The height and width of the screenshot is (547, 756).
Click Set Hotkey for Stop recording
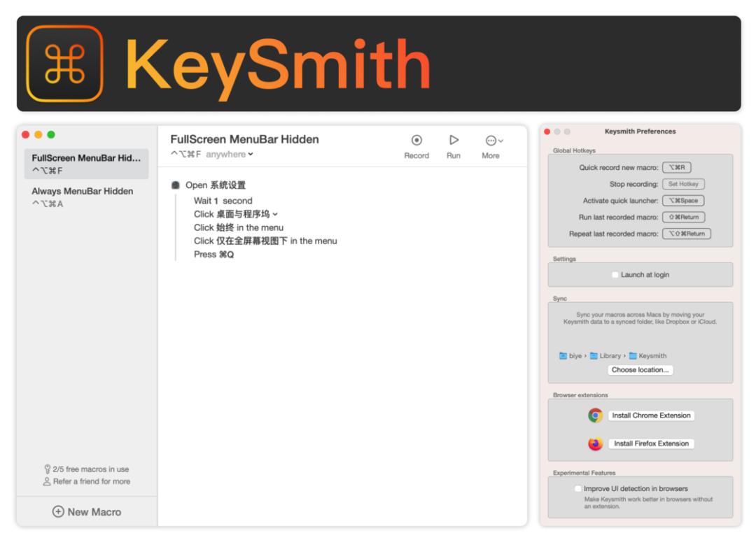683,184
